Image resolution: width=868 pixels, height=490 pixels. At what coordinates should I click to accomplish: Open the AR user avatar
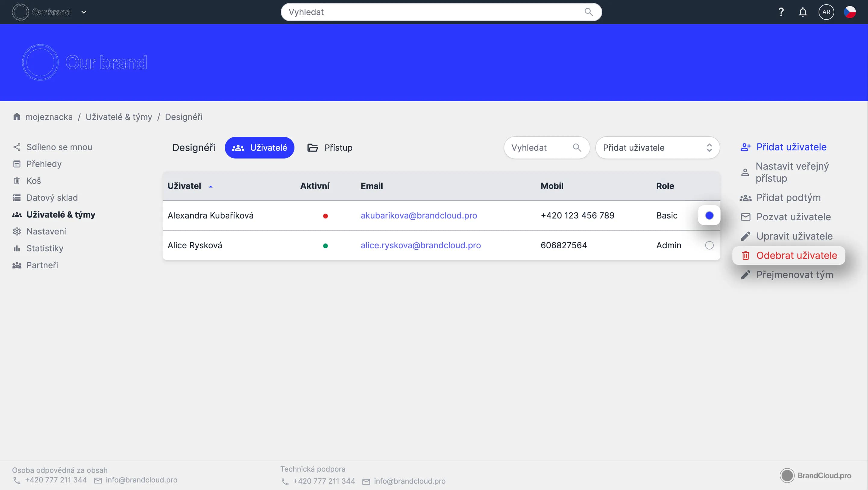(826, 12)
